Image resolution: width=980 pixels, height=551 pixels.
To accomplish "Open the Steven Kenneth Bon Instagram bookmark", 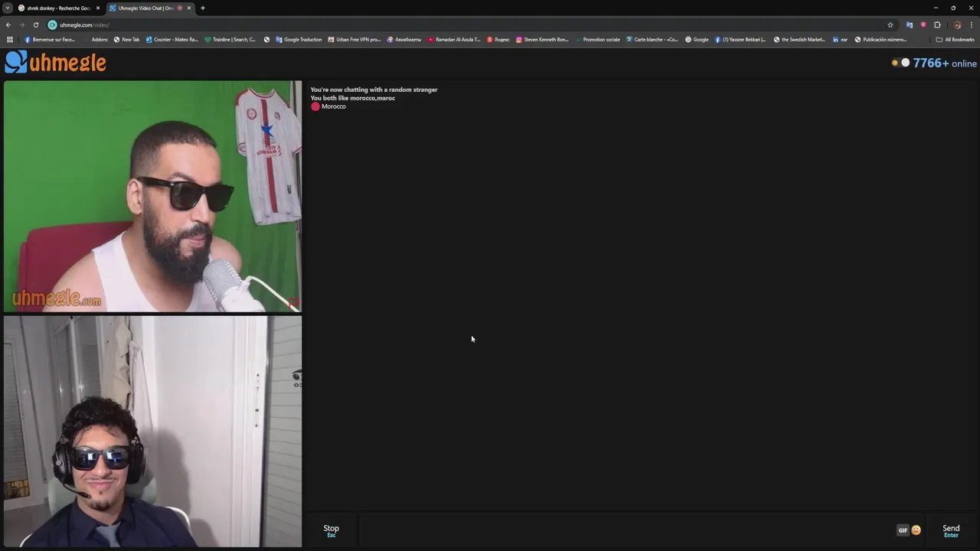I will (542, 39).
